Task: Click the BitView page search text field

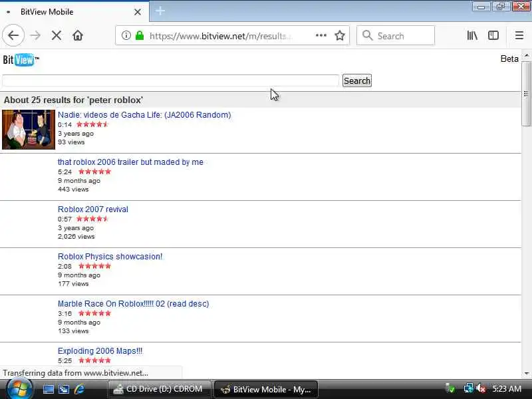Action: [171, 80]
